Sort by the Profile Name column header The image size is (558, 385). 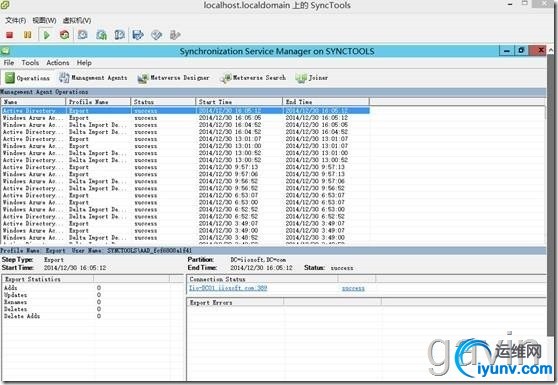click(98, 102)
